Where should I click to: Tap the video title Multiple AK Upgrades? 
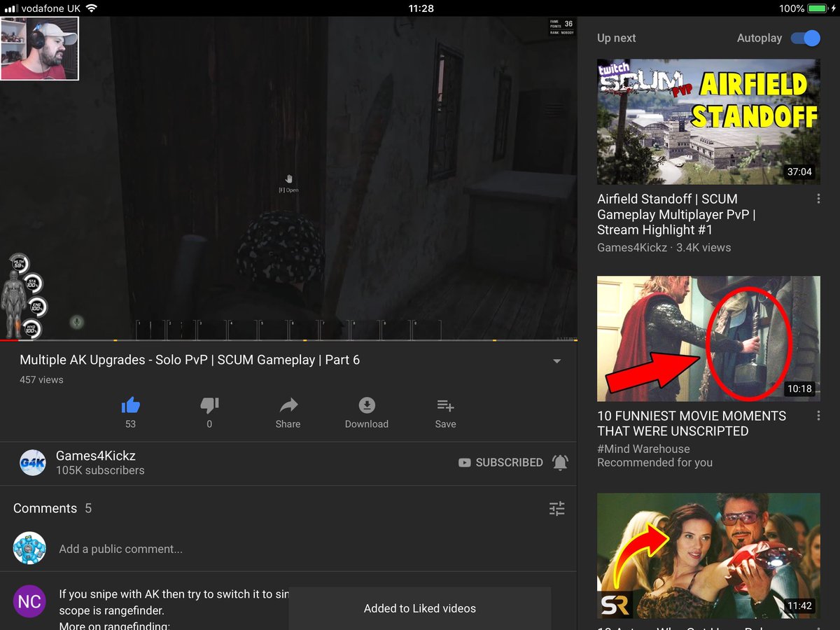click(x=190, y=360)
